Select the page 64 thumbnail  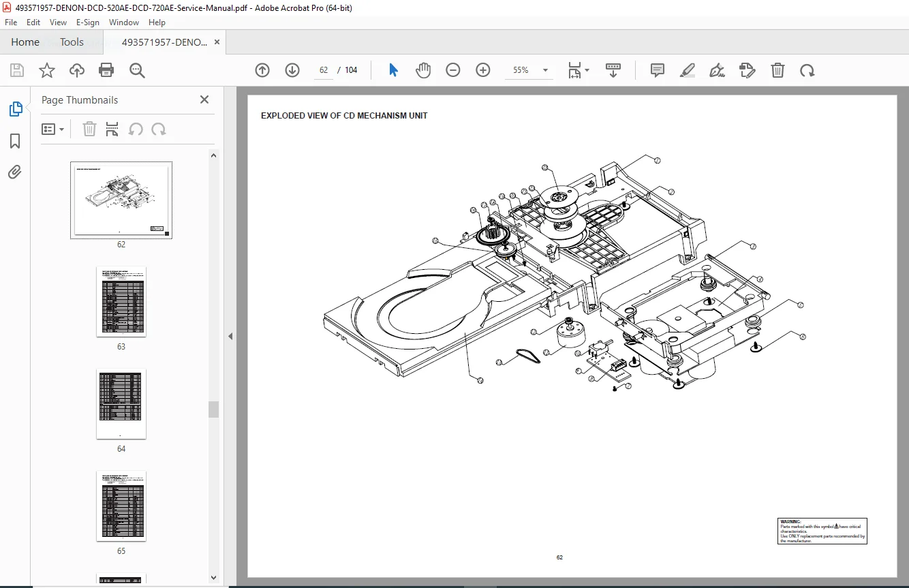[121, 404]
